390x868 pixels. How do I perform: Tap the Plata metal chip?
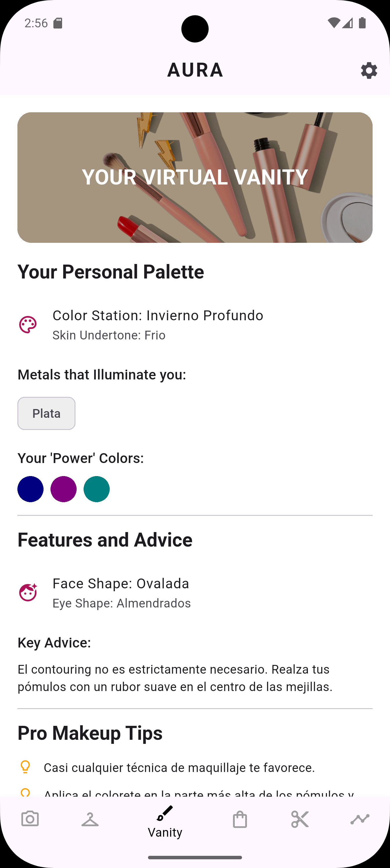click(x=46, y=413)
